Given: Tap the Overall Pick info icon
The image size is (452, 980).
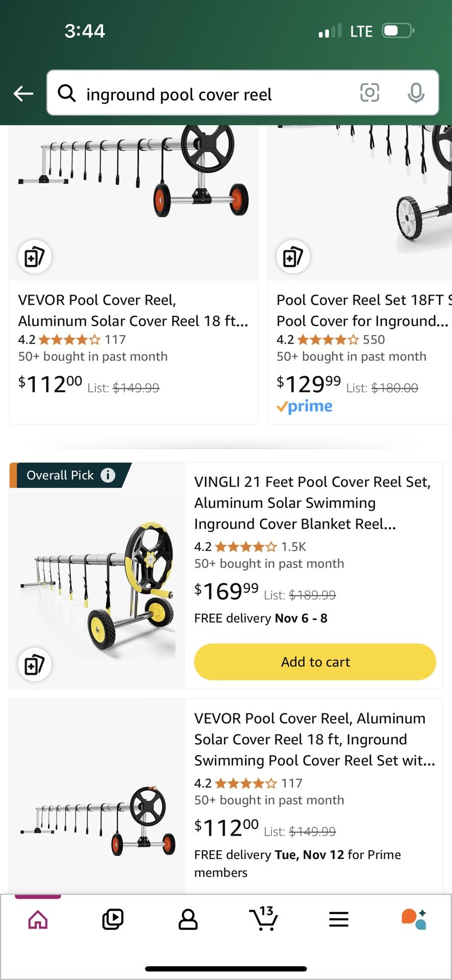Looking at the screenshot, I should pyautogui.click(x=108, y=475).
